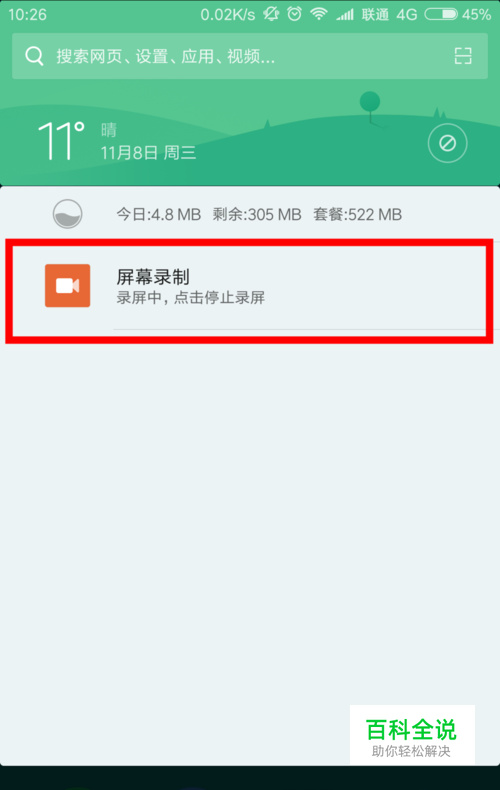500x790 pixels.
Task: Tap the circular slash icon beside weather
Action: [448, 143]
